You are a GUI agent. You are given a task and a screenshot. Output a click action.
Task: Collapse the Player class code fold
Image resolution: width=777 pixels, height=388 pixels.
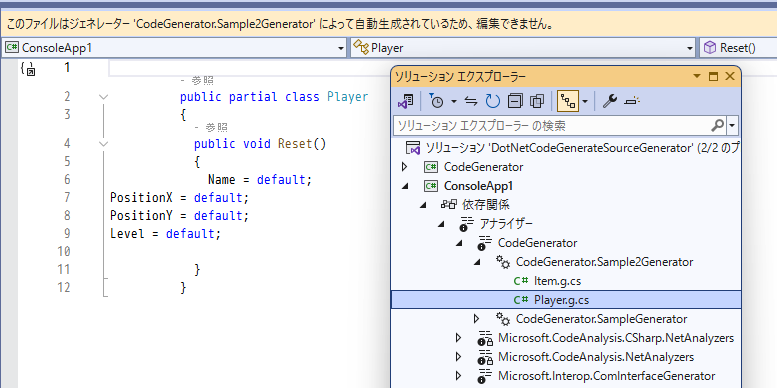(x=103, y=97)
